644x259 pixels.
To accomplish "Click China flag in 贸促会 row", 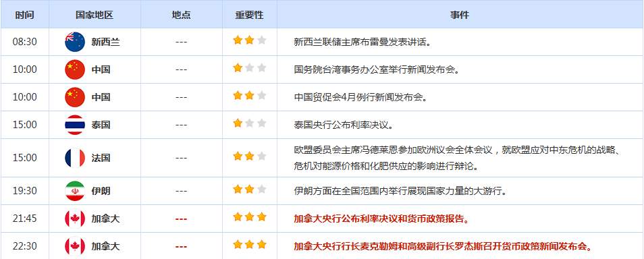I will tap(75, 97).
